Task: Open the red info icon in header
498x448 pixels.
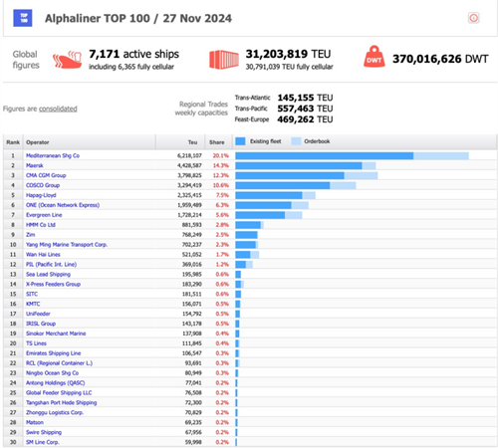Action: click(x=473, y=18)
